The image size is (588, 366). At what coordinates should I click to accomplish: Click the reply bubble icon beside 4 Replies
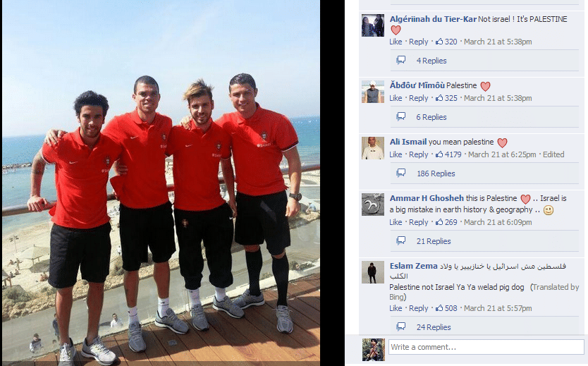[401, 60]
